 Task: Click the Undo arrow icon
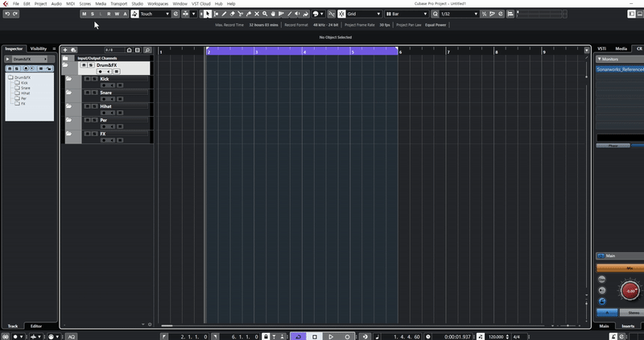click(x=7, y=14)
